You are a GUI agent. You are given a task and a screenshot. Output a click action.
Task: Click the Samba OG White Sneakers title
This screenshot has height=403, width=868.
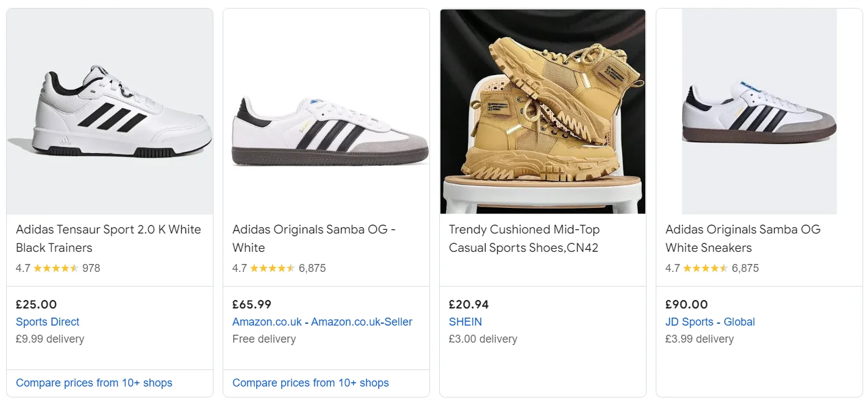click(x=743, y=238)
